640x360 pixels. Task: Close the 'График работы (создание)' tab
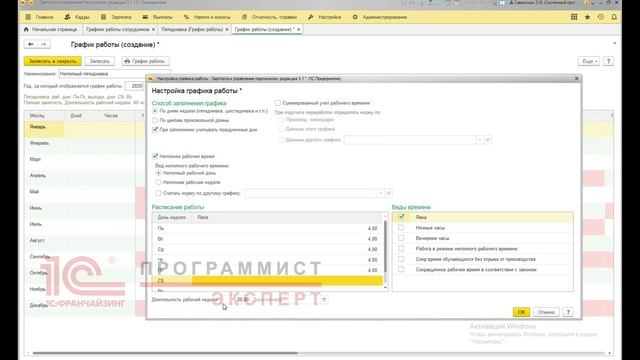coord(298,29)
